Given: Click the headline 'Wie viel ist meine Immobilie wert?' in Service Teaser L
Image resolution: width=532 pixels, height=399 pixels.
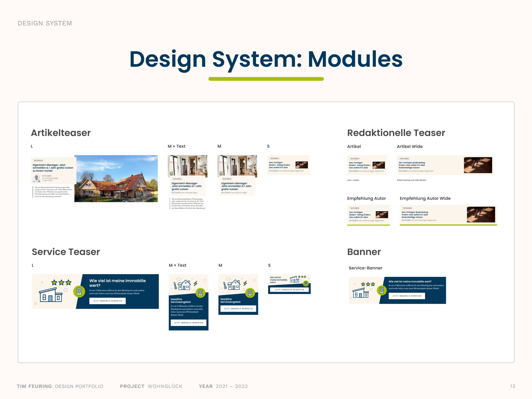Looking at the screenshot, I should coord(117,283).
